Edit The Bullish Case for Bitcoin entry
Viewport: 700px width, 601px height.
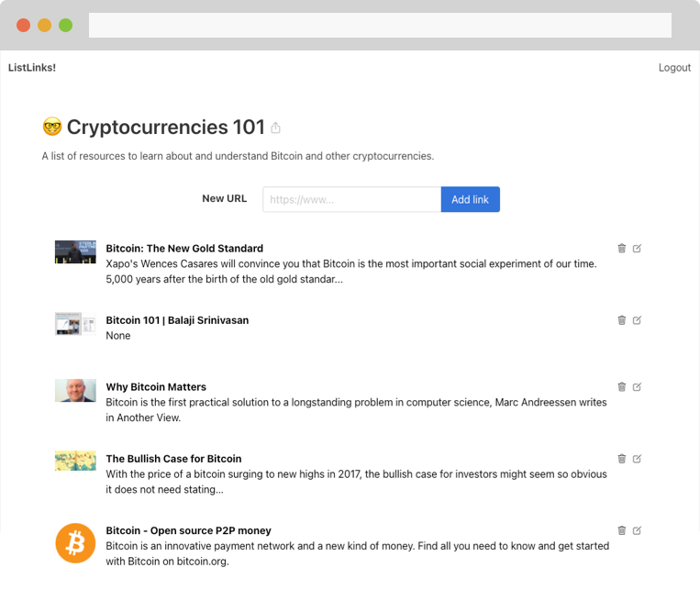click(x=638, y=459)
